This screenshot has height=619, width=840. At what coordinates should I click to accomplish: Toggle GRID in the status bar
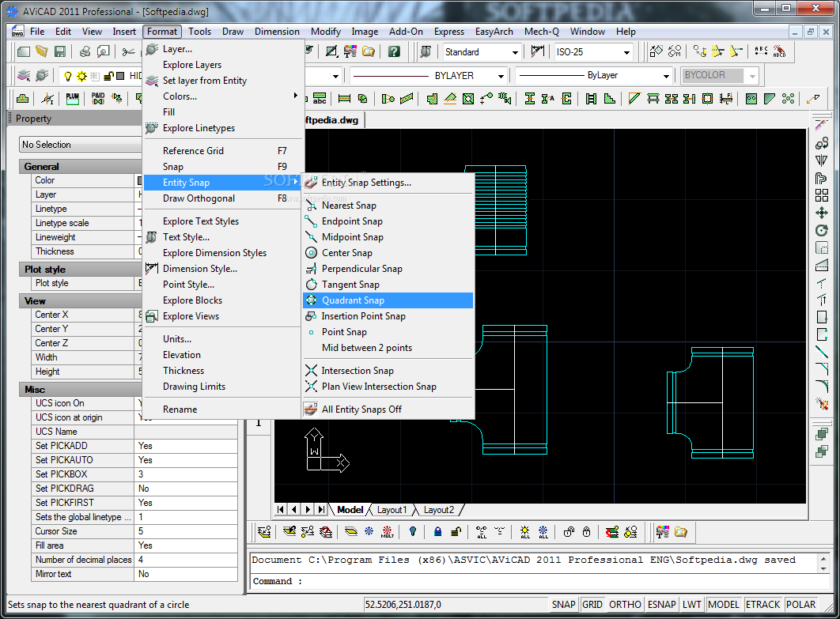click(x=592, y=605)
